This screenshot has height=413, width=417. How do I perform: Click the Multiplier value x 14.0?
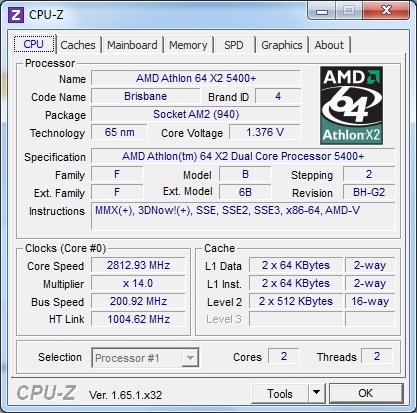[138, 283]
